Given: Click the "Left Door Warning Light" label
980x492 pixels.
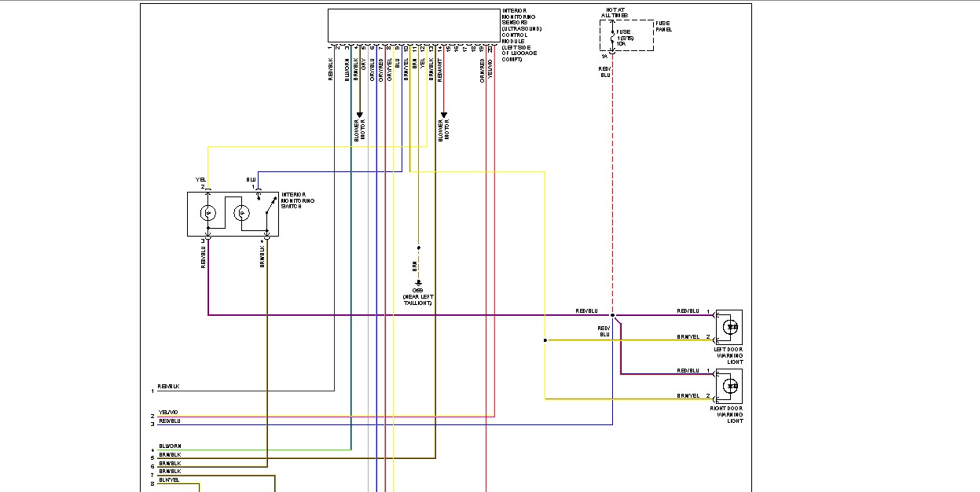Looking at the screenshot, I should [x=729, y=354].
